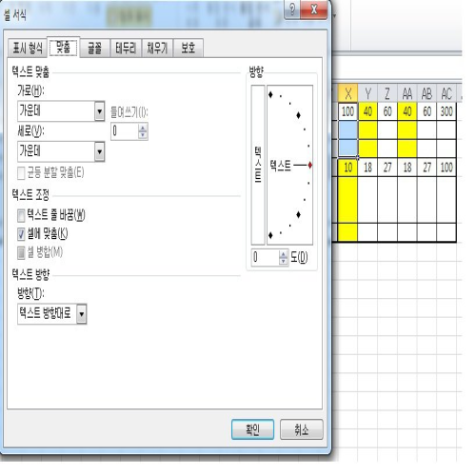Increase the orientation degree spinner

[283, 254]
